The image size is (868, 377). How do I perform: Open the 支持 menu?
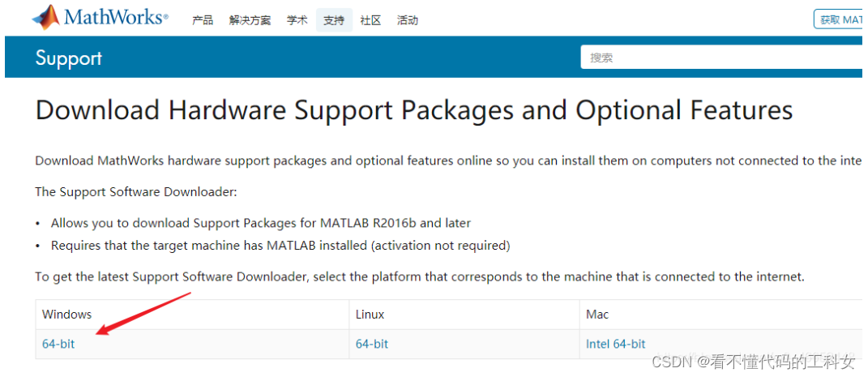pos(335,20)
